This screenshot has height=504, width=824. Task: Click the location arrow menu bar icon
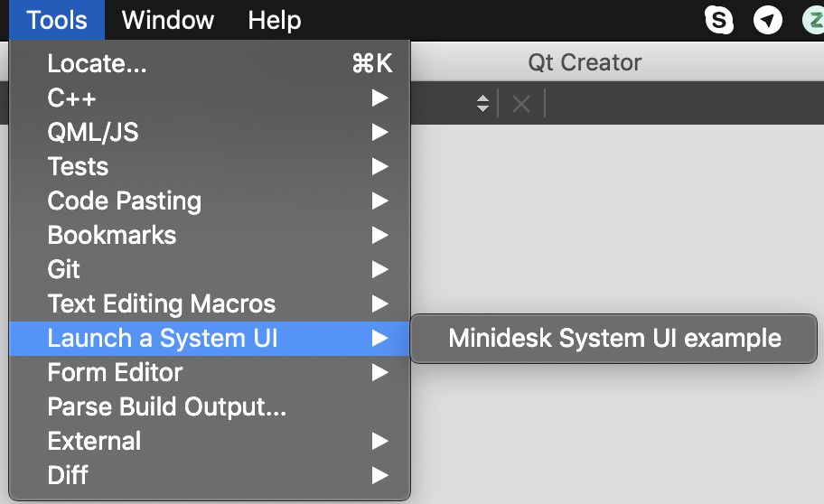pyautogui.click(x=768, y=19)
